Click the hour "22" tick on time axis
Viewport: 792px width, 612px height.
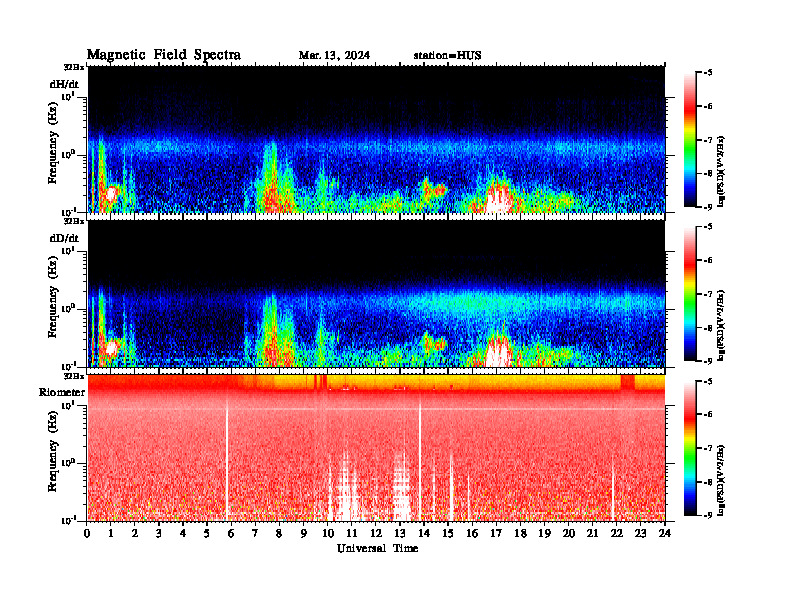[616, 533]
